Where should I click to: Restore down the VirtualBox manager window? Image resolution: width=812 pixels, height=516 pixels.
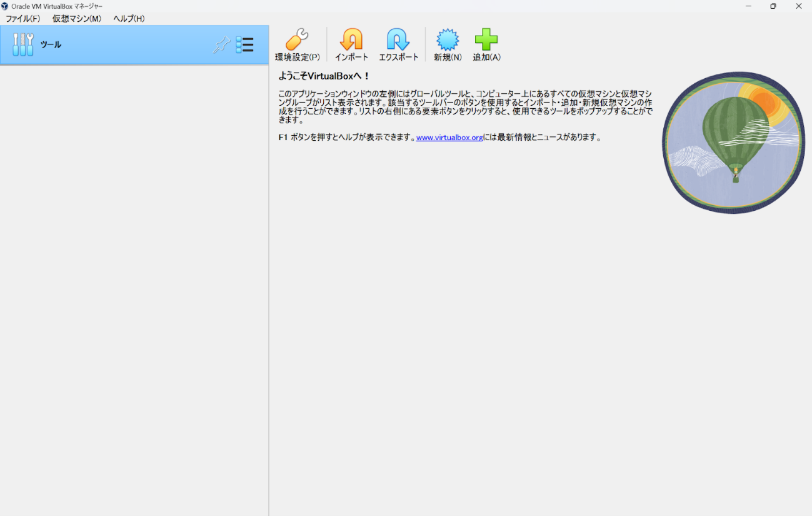coord(773,6)
